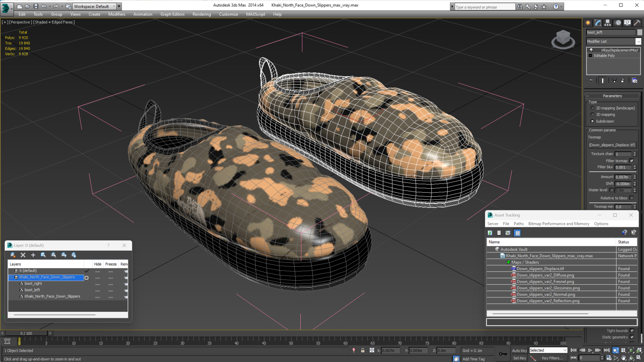Open the Rendering menu

[202, 14]
